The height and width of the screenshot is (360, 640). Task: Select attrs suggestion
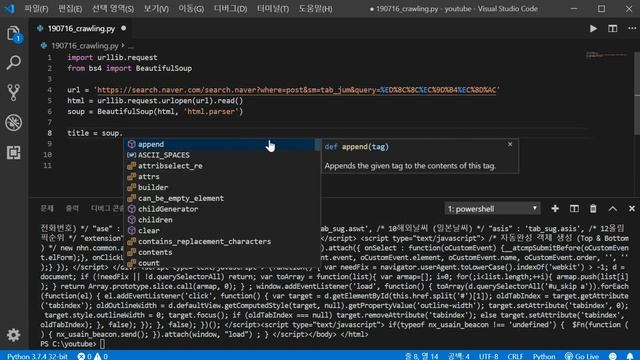click(220, 177)
